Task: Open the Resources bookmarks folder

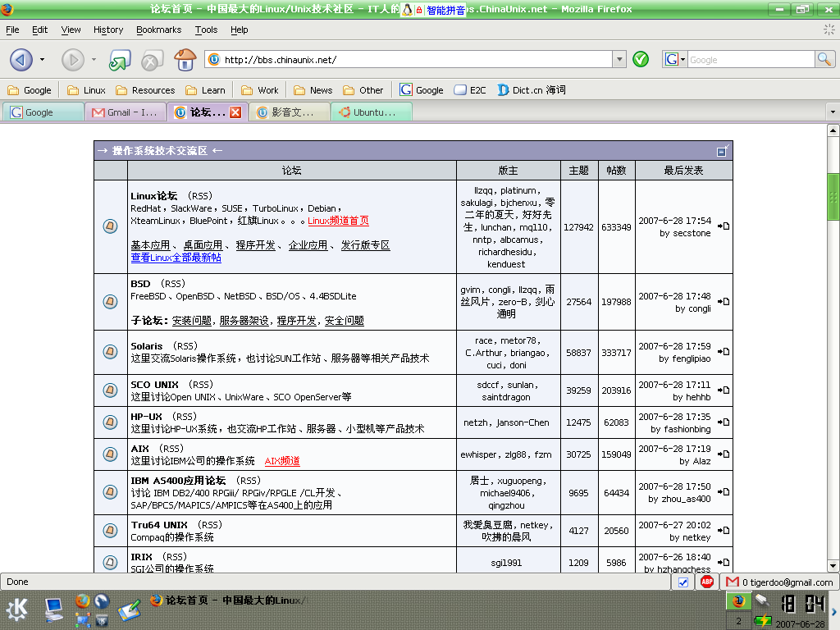Action: coord(145,90)
